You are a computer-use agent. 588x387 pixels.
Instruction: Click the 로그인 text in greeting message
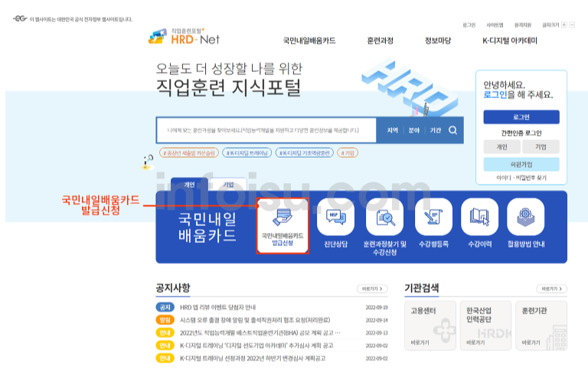[495, 94]
